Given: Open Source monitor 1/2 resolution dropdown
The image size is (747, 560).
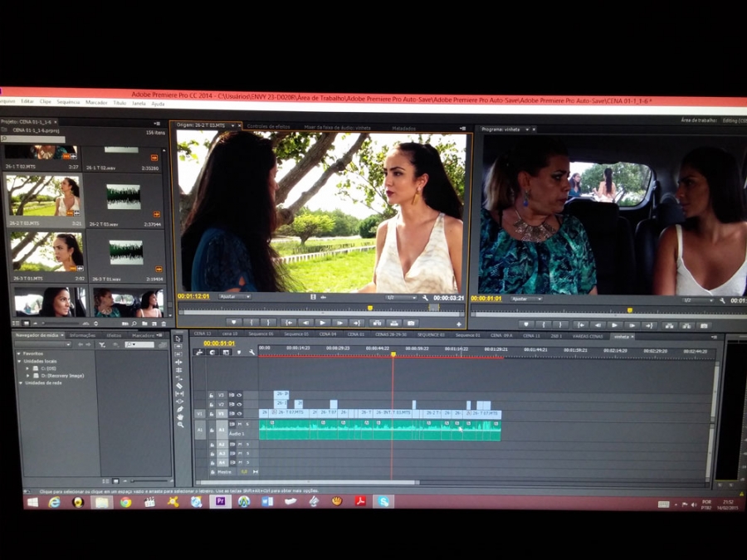Looking at the screenshot, I should (401, 298).
